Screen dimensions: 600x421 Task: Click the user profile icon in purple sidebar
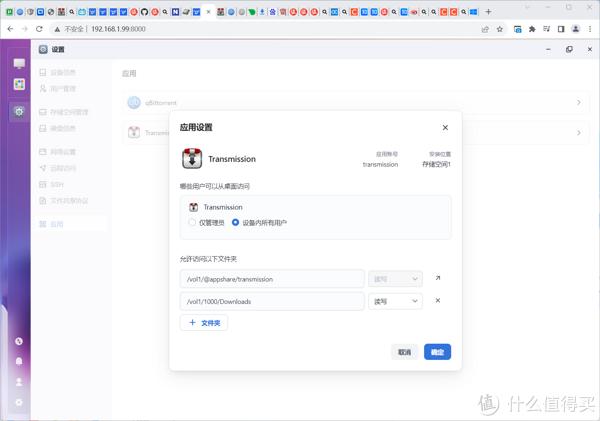tap(19, 382)
